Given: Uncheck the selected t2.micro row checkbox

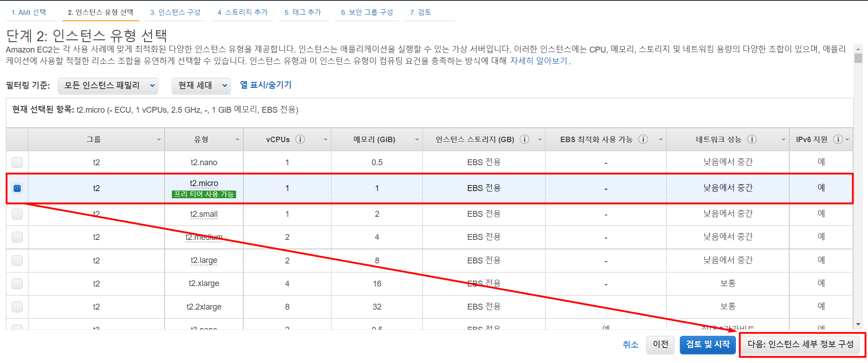Looking at the screenshot, I should 17,188.
